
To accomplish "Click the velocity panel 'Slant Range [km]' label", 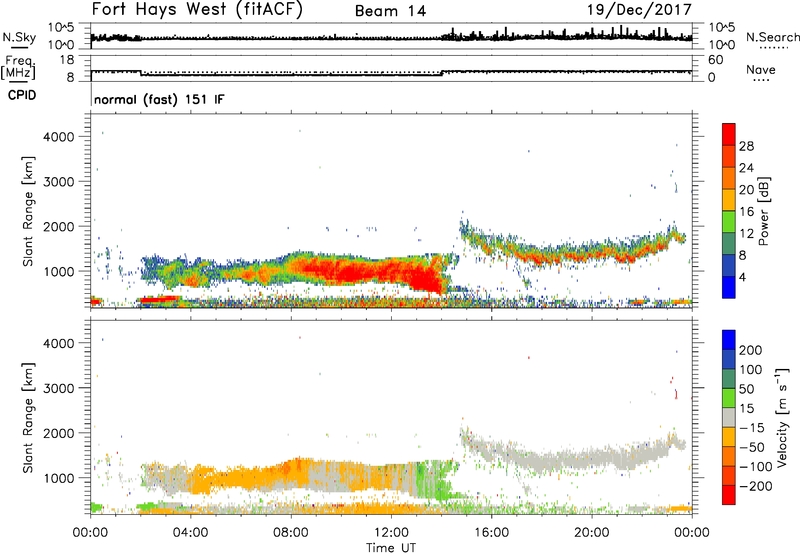I will [x=28, y=418].
